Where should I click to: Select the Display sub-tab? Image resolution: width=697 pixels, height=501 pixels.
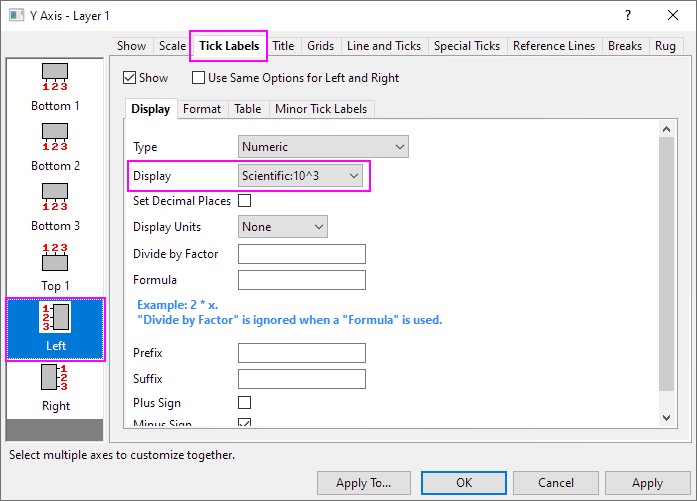(151, 109)
